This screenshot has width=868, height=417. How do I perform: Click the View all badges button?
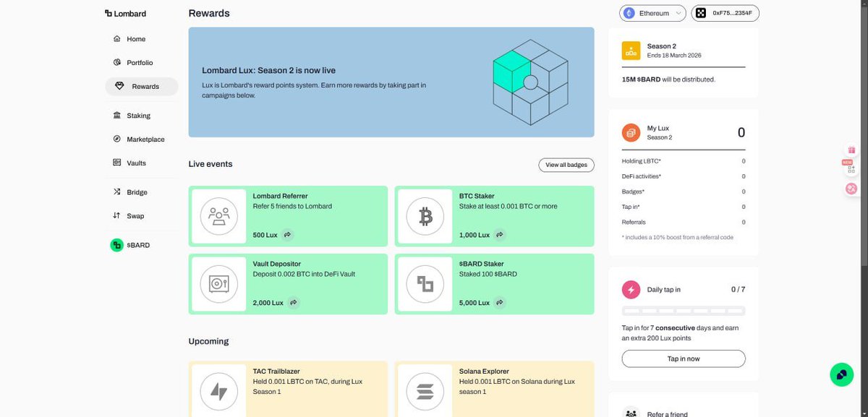click(566, 165)
